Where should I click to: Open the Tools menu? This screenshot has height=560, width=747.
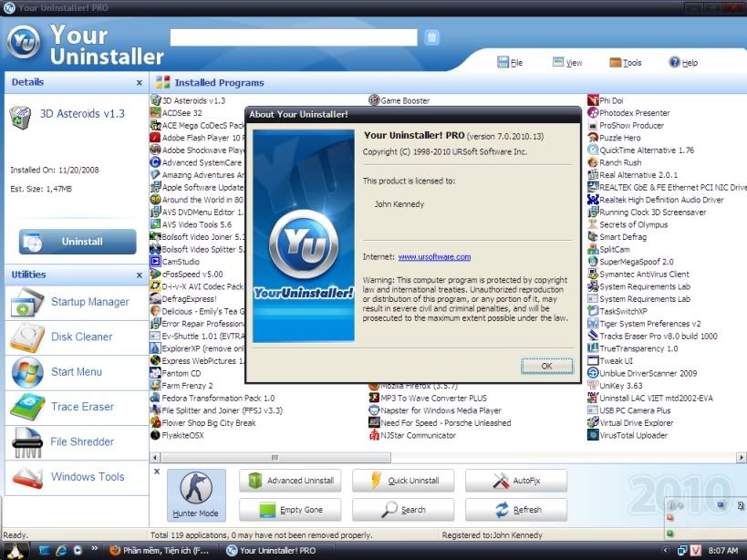[626, 62]
